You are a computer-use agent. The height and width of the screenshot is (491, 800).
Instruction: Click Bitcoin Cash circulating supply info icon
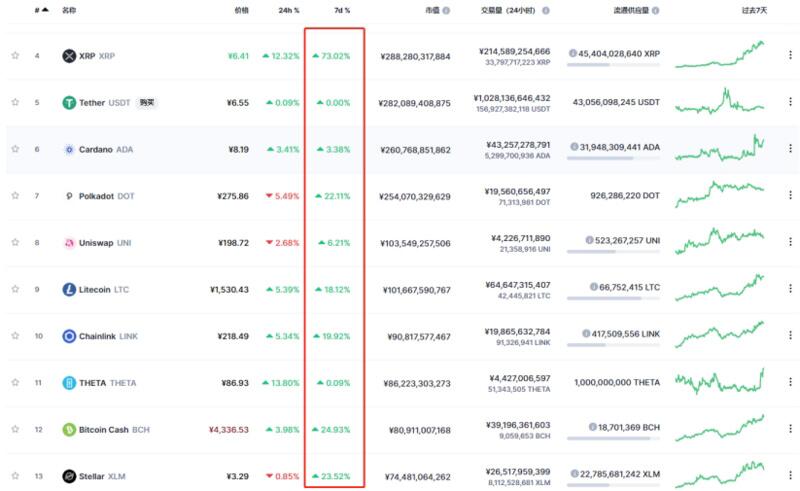pos(592,427)
